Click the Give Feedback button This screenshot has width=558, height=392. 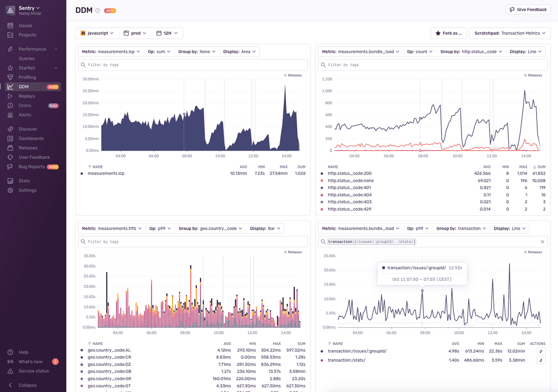click(528, 9)
